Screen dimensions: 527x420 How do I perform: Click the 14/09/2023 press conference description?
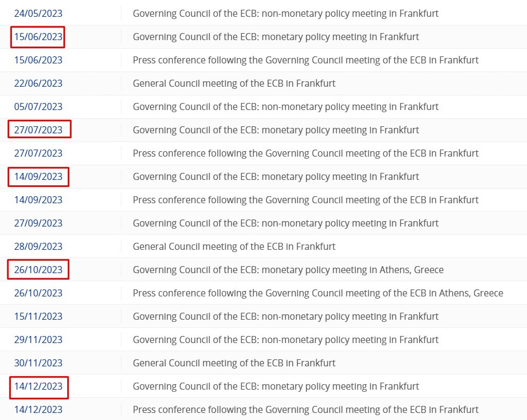pos(305,200)
